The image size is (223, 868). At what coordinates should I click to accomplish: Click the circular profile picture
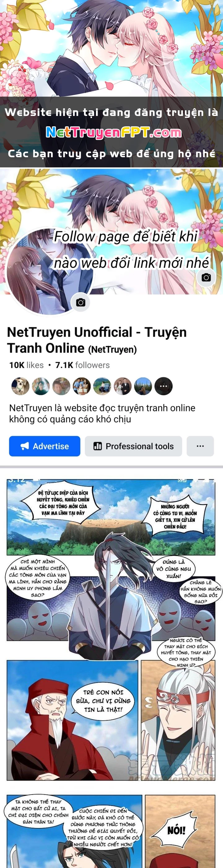[x=50, y=272]
